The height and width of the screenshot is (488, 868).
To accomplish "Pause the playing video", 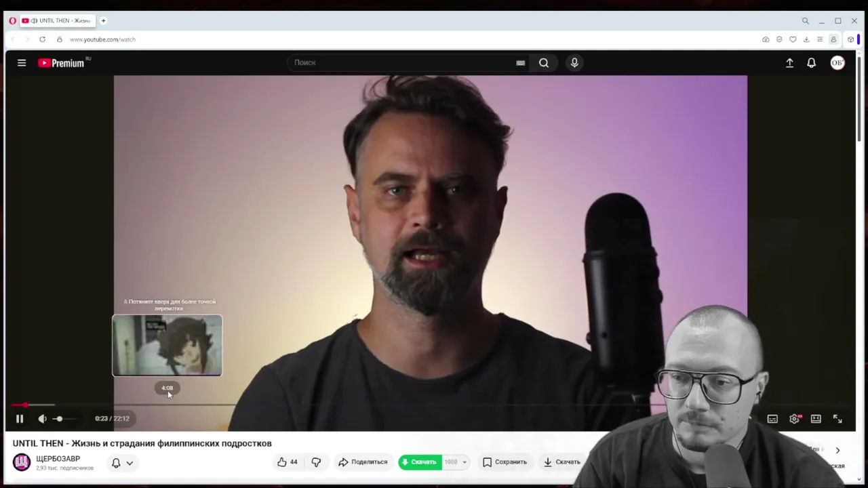I will point(20,419).
